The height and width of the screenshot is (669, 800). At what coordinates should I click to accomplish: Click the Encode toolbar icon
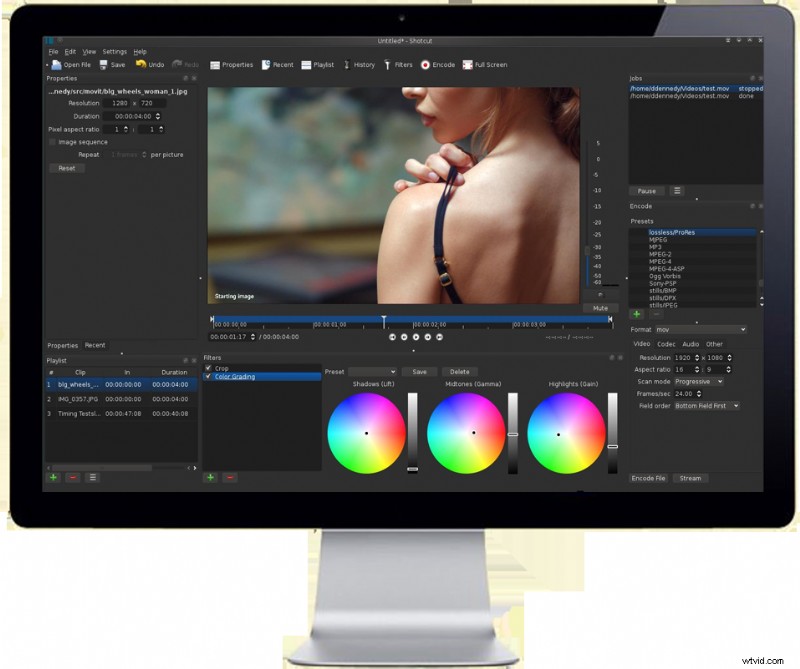(437, 64)
